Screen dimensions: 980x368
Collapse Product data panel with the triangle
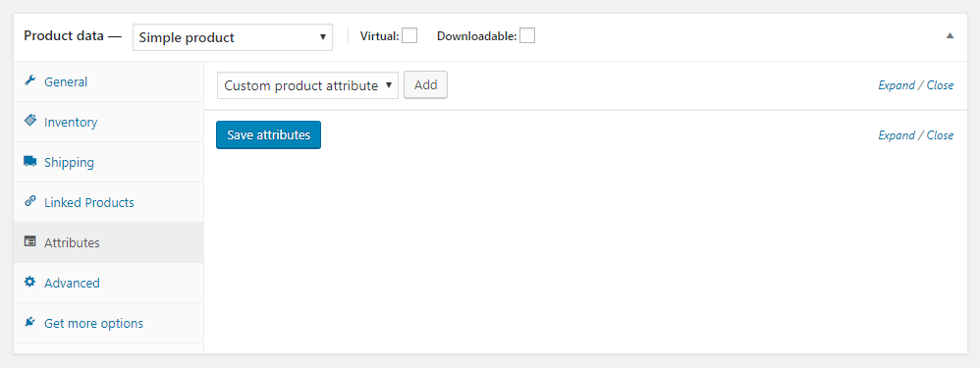[x=950, y=36]
